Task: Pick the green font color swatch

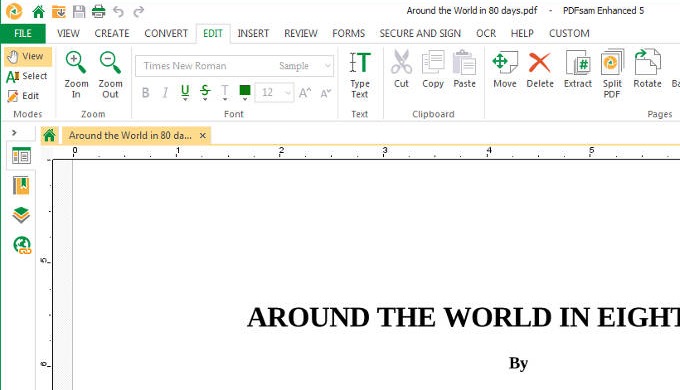Action: tap(245, 90)
